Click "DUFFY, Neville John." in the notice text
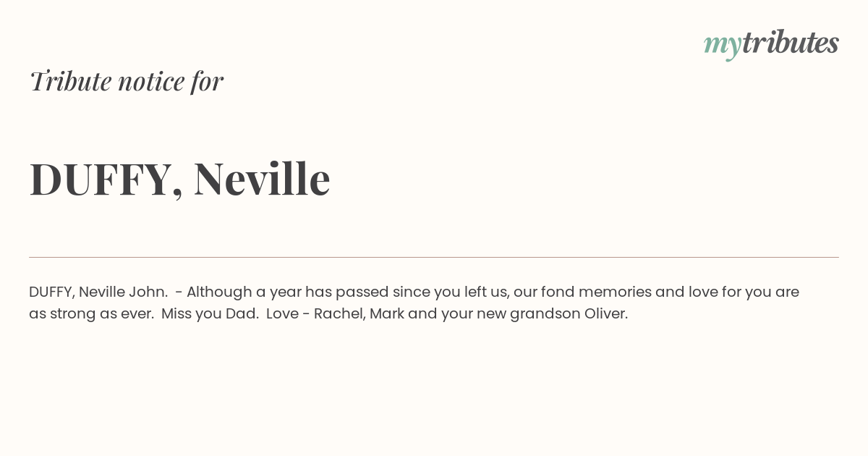This screenshot has height=456, width=868. pos(98,292)
